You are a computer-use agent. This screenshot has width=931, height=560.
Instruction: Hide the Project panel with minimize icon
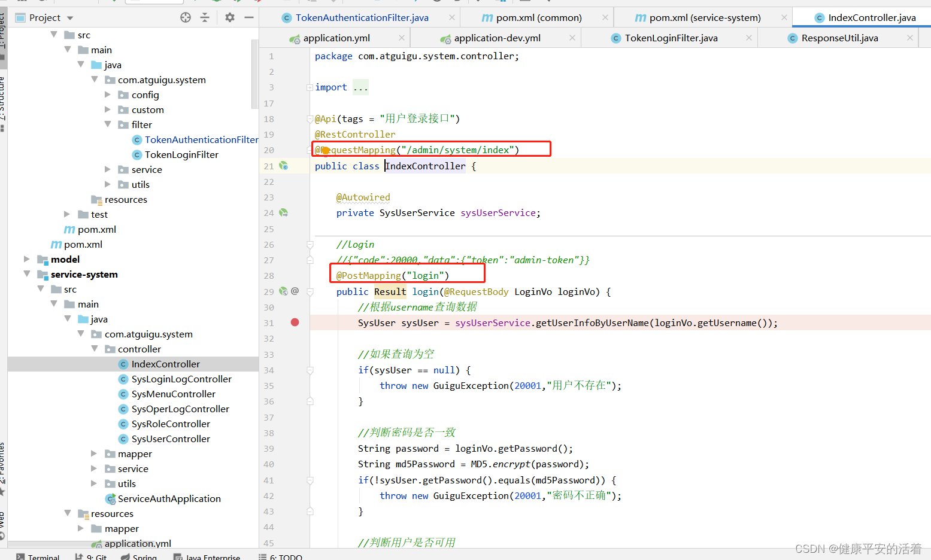click(x=249, y=17)
